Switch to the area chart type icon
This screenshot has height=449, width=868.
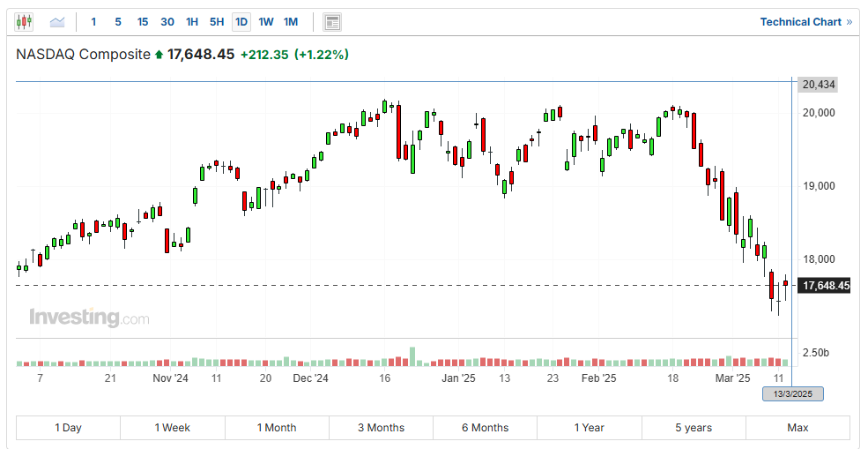pos(57,21)
